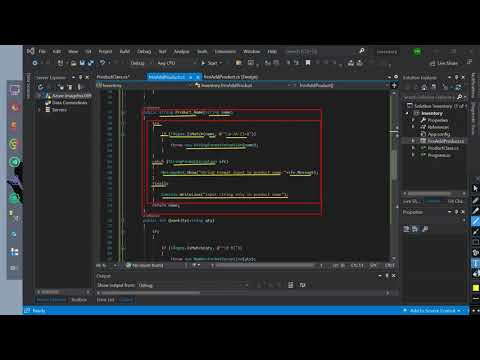Image resolution: width=480 pixels, height=360 pixels.
Task: Select App.config in Solution Explorer
Action: (x=435, y=134)
